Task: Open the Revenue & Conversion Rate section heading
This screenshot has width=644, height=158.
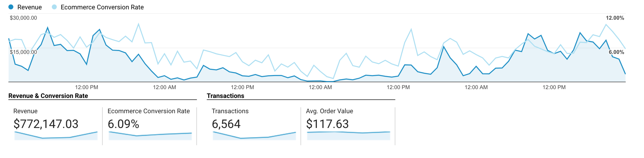Action: (x=48, y=96)
